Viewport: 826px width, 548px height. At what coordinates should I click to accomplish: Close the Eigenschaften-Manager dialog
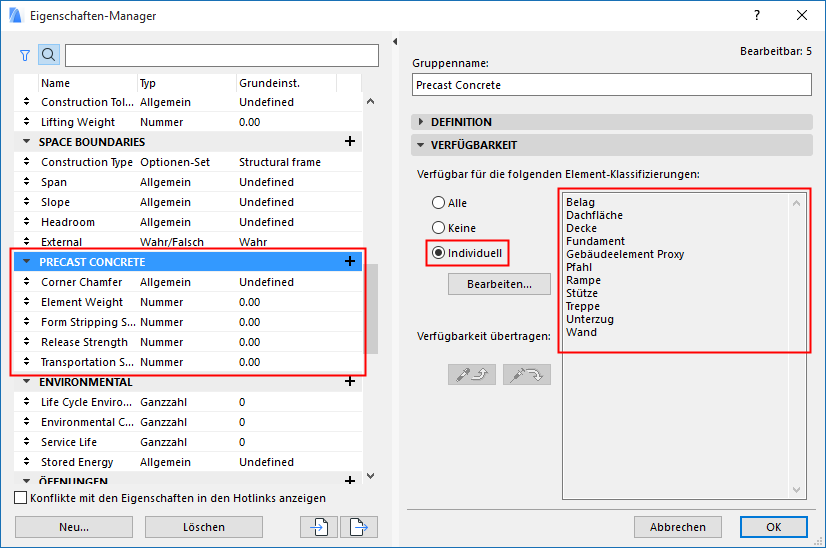(x=802, y=15)
